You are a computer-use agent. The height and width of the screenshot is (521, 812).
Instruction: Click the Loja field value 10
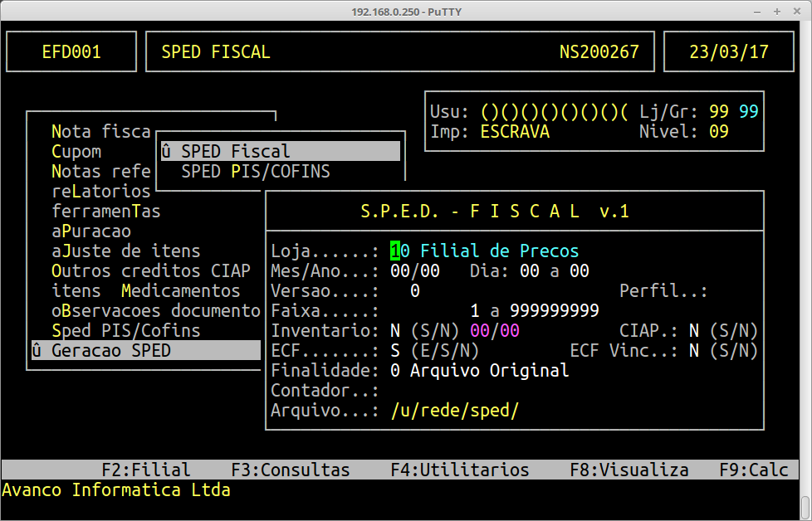tap(400, 251)
